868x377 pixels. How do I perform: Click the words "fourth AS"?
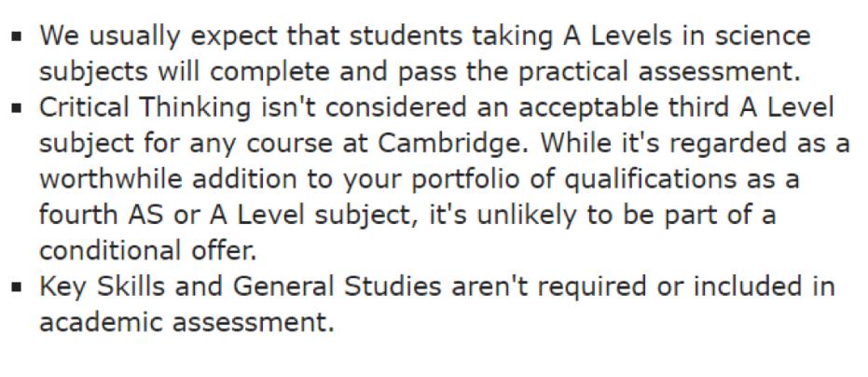click(x=91, y=216)
